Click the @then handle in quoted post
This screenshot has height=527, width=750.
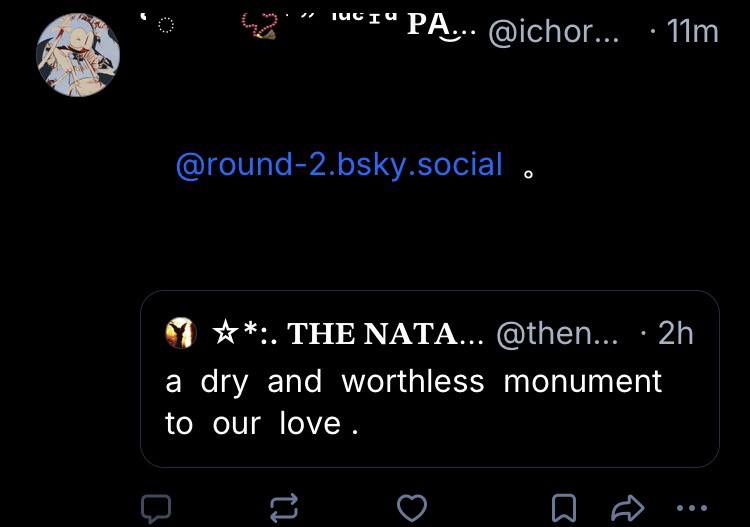557,333
